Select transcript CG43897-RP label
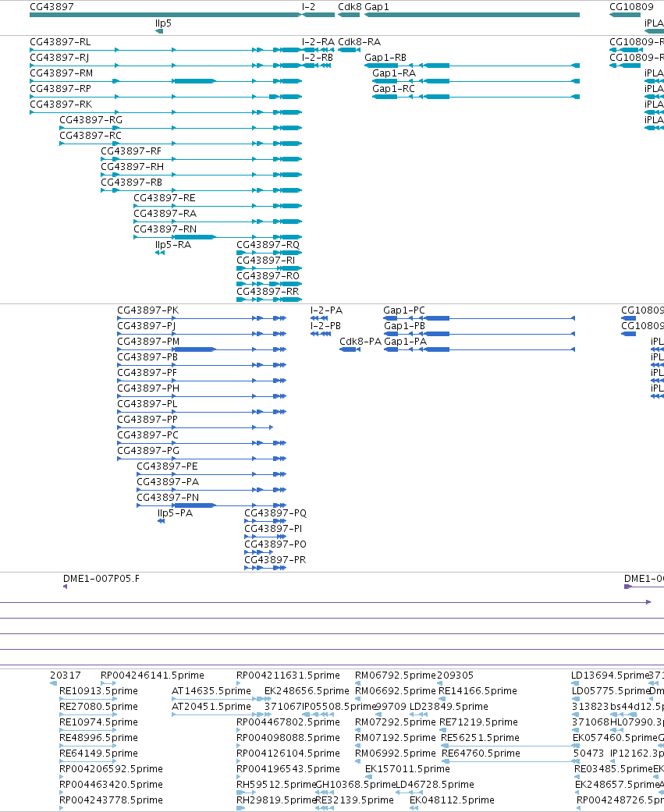The image size is (664, 812). tap(61, 89)
